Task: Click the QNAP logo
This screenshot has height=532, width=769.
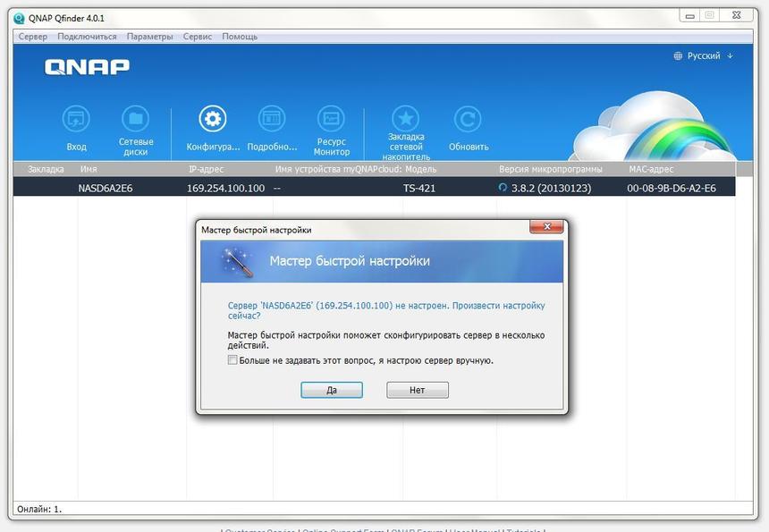Action: click(87, 66)
